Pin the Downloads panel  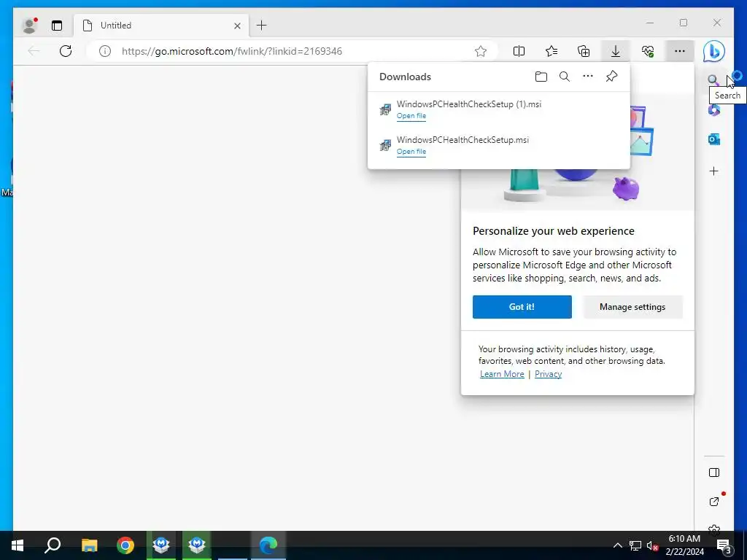click(612, 77)
